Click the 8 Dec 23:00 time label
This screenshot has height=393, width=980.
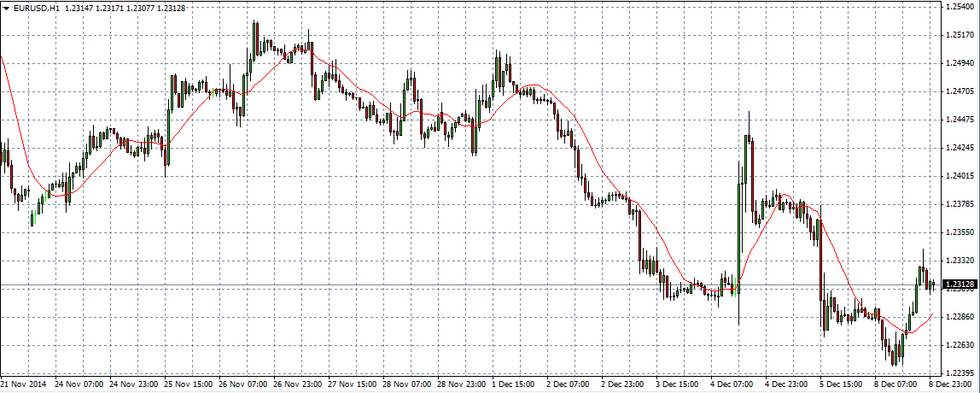click(950, 383)
